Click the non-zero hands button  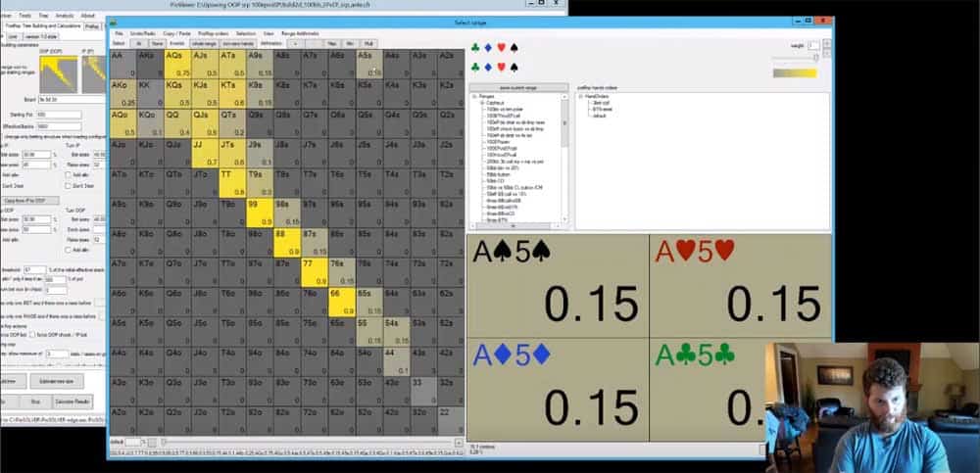pos(238,44)
